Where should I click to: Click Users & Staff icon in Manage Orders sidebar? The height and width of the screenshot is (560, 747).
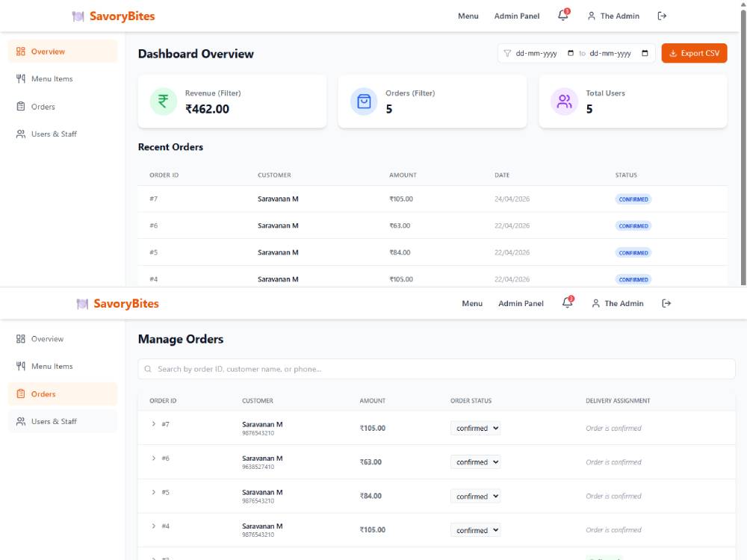pyautogui.click(x=20, y=421)
